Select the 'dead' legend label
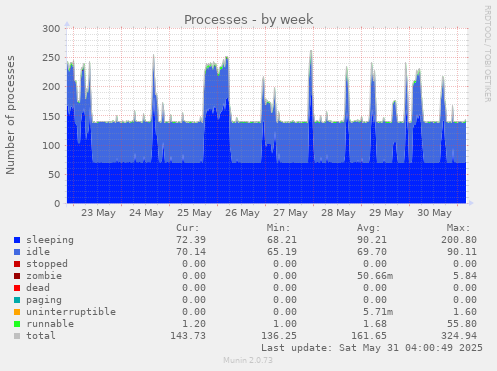The height and width of the screenshot is (371, 497). point(38,288)
